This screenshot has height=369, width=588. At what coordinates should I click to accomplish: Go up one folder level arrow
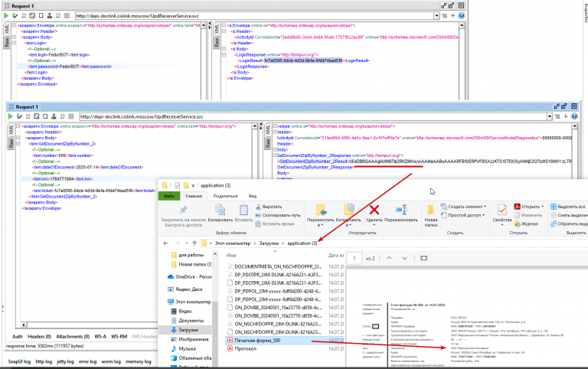[x=194, y=243]
